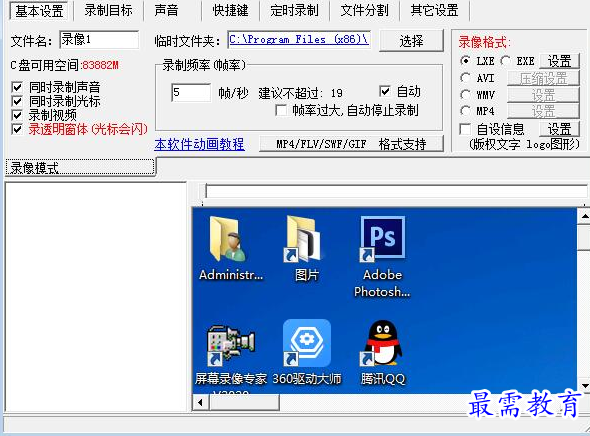The image size is (590, 436).
Task: Click the preview scroll up arrow
Action: point(585,217)
